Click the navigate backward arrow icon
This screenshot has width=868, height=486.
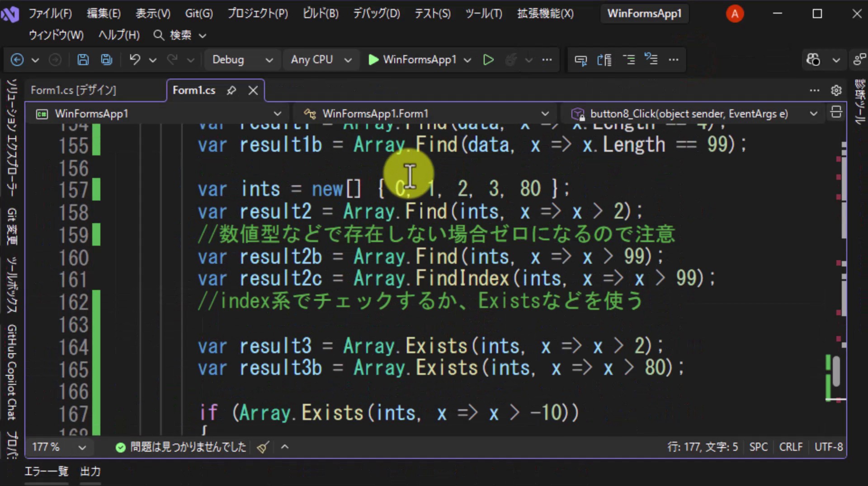point(17,60)
